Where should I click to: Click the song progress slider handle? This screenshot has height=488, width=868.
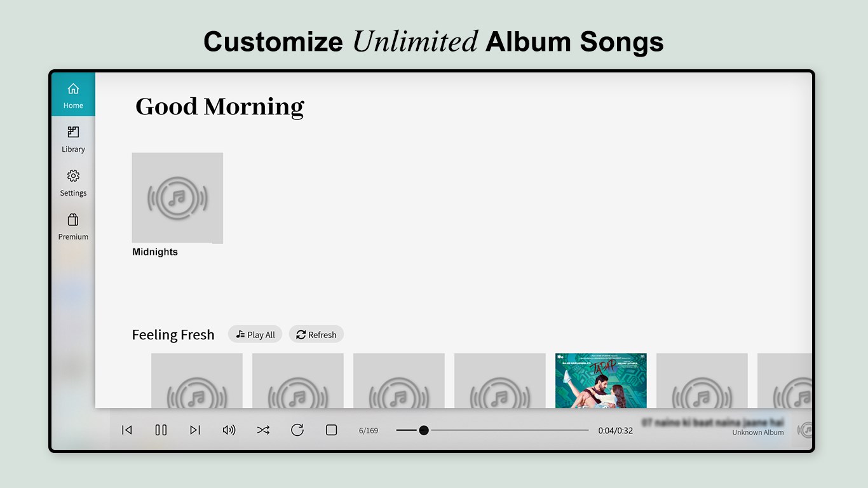[424, 430]
